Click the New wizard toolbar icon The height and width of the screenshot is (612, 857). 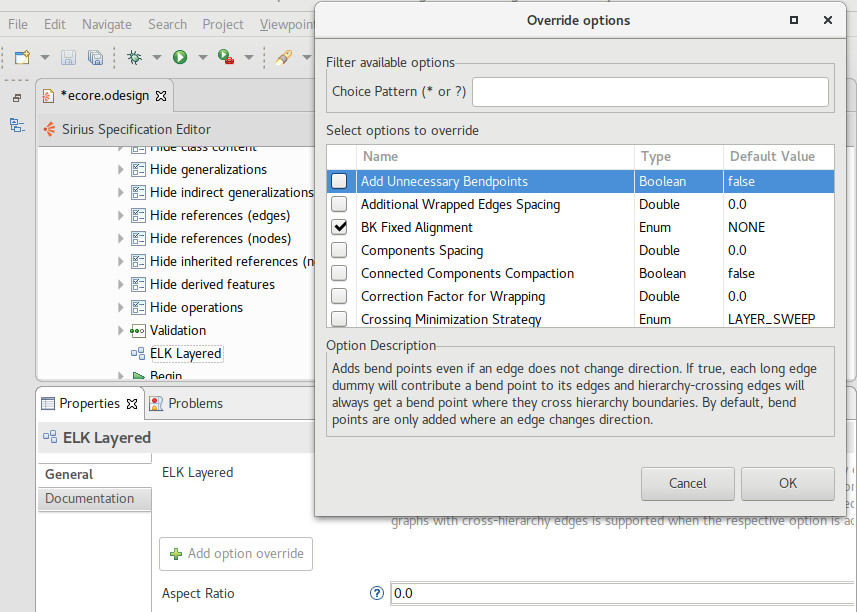point(22,57)
